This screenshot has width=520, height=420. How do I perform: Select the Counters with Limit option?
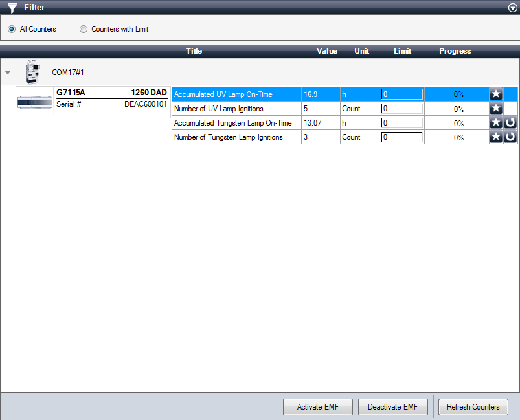pos(84,29)
